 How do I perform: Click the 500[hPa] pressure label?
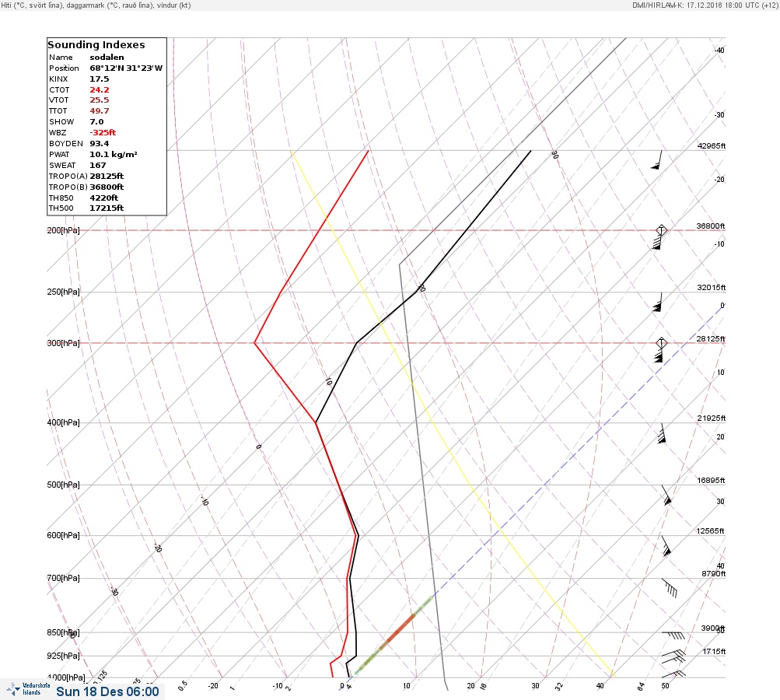(63, 485)
